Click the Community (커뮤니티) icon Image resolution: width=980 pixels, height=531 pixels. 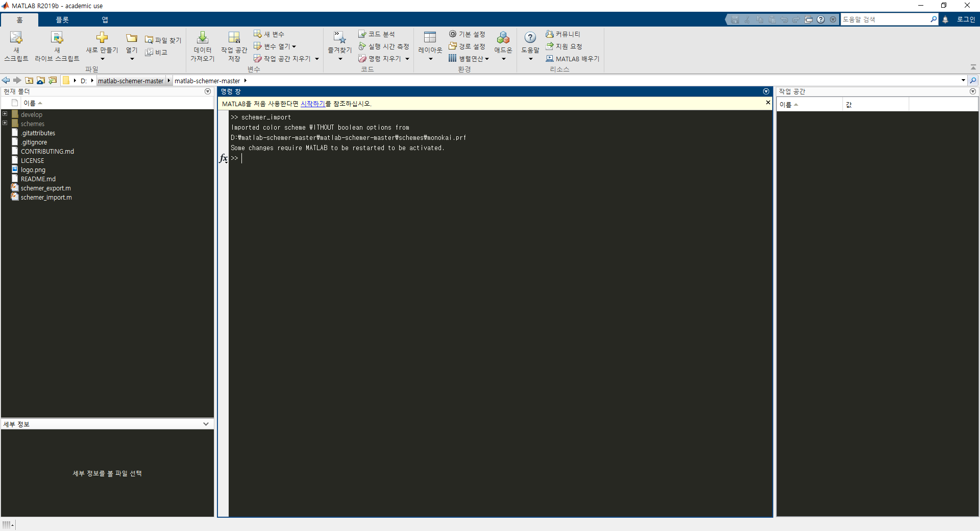click(550, 34)
